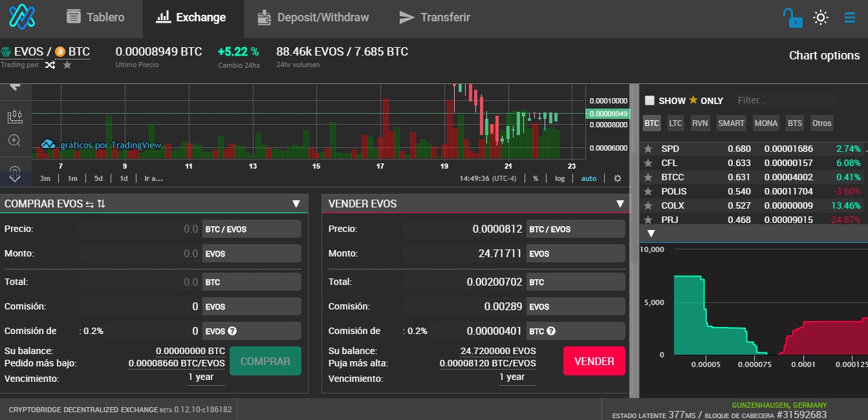Click the green COMPRAR button
The height and width of the screenshot is (420, 868).
tap(265, 361)
